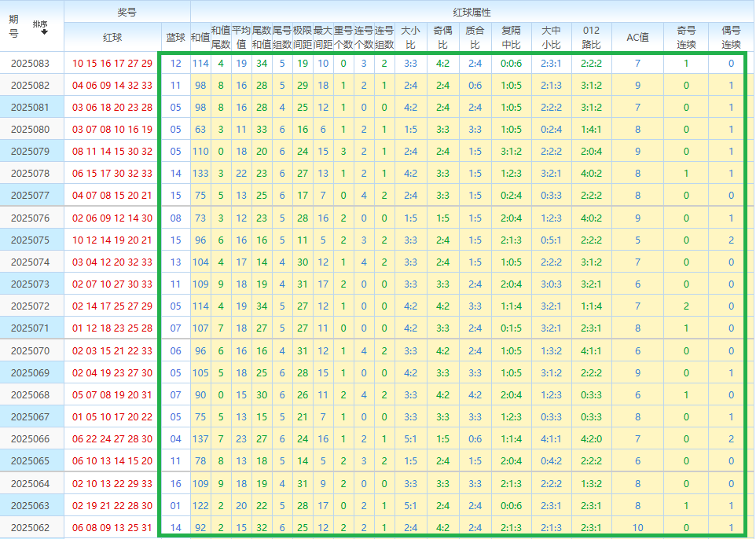Select the 大小比 column header
The height and width of the screenshot is (539, 756).
click(411, 38)
